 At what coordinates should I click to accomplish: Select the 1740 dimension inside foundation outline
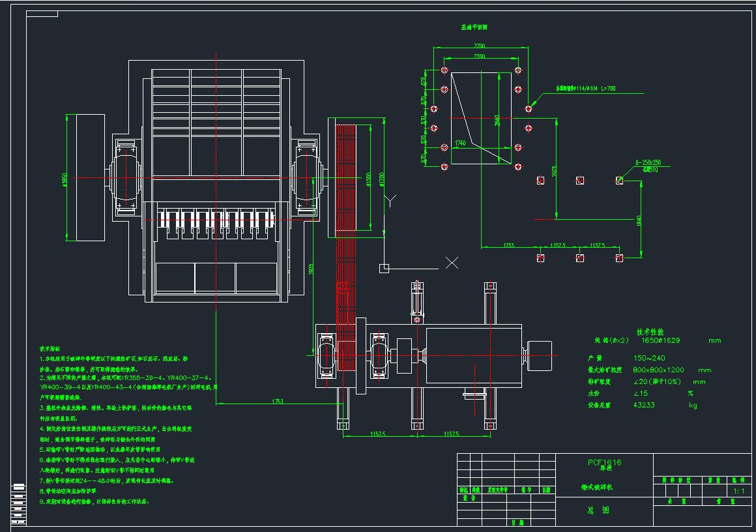pos(461,143)
